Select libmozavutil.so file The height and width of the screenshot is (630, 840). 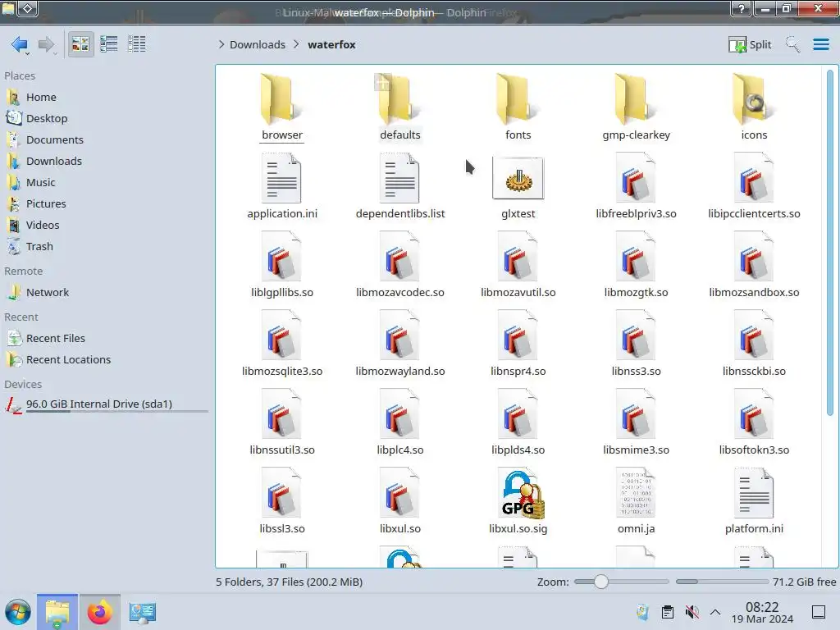pos(518,265)
